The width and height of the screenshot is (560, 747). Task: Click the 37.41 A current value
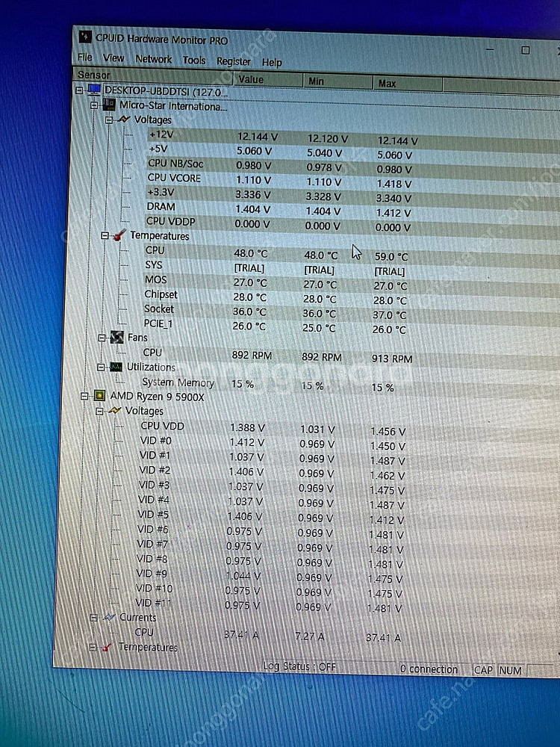pyautogui.click(x=241, y=634)
